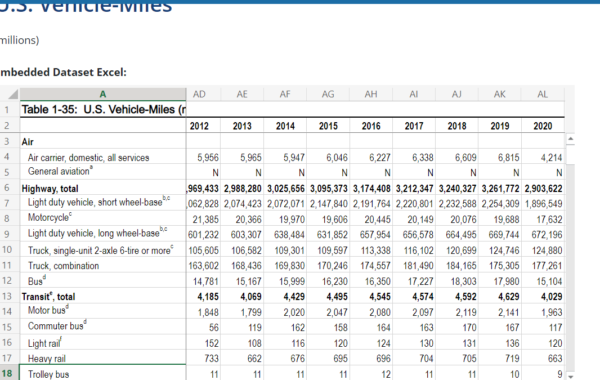Select column AE header
The height and width of the screenshot is (380, 600).
click(x=242, y=94)
